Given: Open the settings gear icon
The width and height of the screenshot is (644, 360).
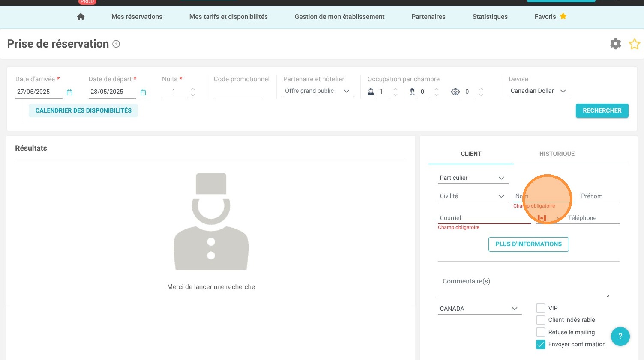Looking at the screenshot, I should [x=616, y=44].
